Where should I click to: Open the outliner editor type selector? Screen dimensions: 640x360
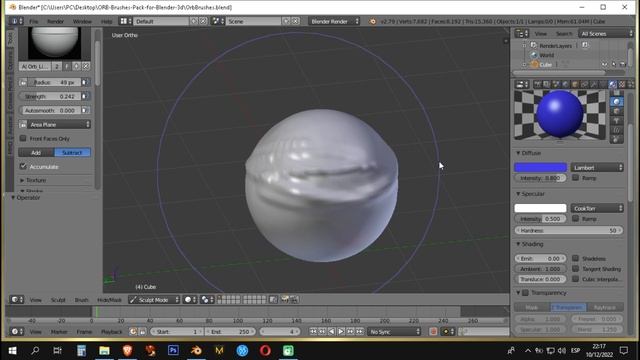click(521, 33)
